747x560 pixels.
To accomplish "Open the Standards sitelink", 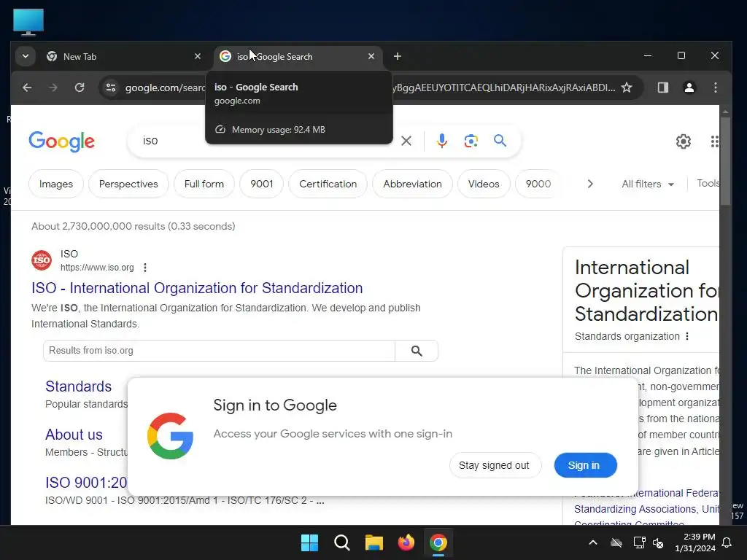I will [x=78, y=386].
